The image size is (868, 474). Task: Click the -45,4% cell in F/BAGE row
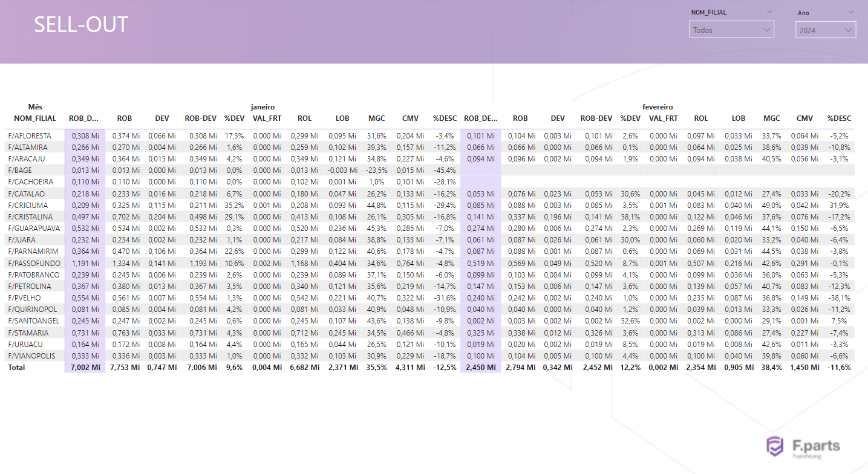[445, 170]
